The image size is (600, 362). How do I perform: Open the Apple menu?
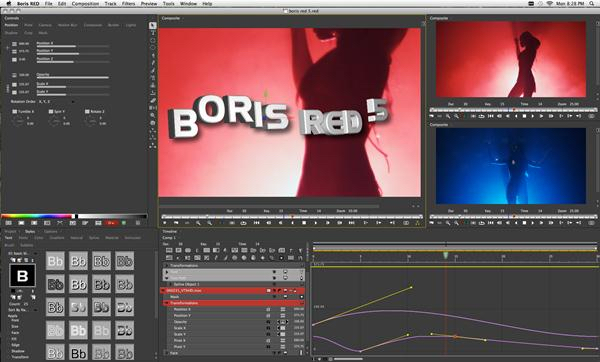(x=8, y=3)
